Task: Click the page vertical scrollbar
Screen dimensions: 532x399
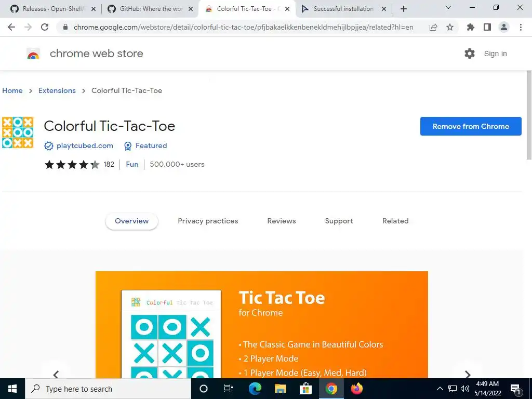Action: click(529, 115)
